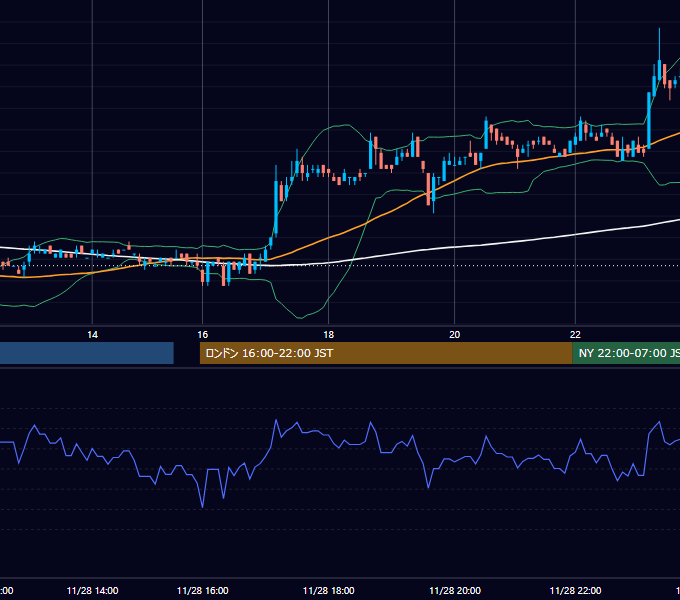Click the 18 label on chart time axis

(329, 335)
